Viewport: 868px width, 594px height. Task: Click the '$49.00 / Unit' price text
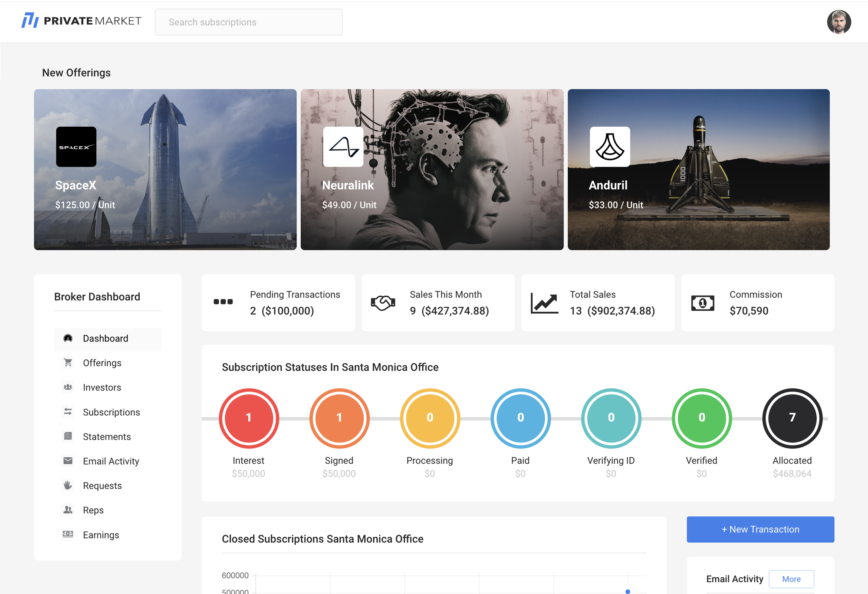click(x=349, y=205)
